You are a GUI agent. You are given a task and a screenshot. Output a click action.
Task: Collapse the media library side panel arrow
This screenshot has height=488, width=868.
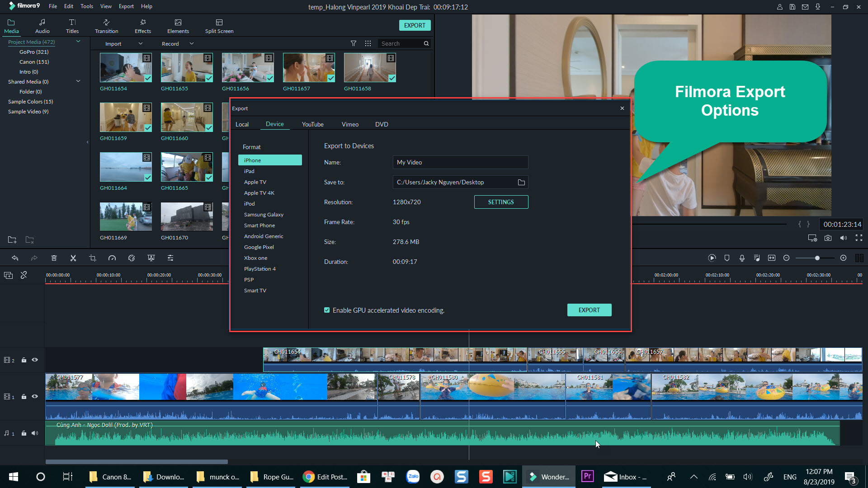[87, 142]
